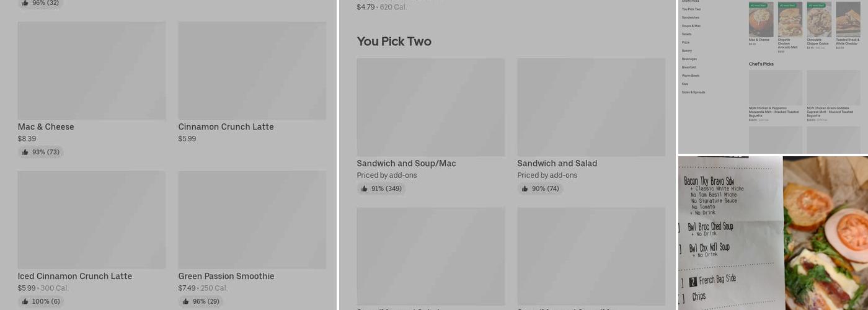Image resolution: width=868 pixels, height=310 pixels.
Task: Navigate to Sides & Spreads category
Action: tap(693, 92)
